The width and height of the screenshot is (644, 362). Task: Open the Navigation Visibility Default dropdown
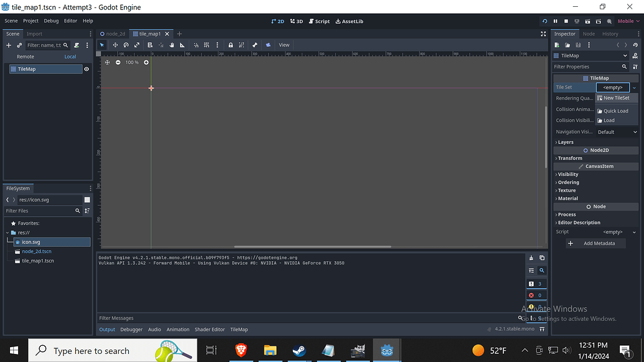click(x=617, y=131)
